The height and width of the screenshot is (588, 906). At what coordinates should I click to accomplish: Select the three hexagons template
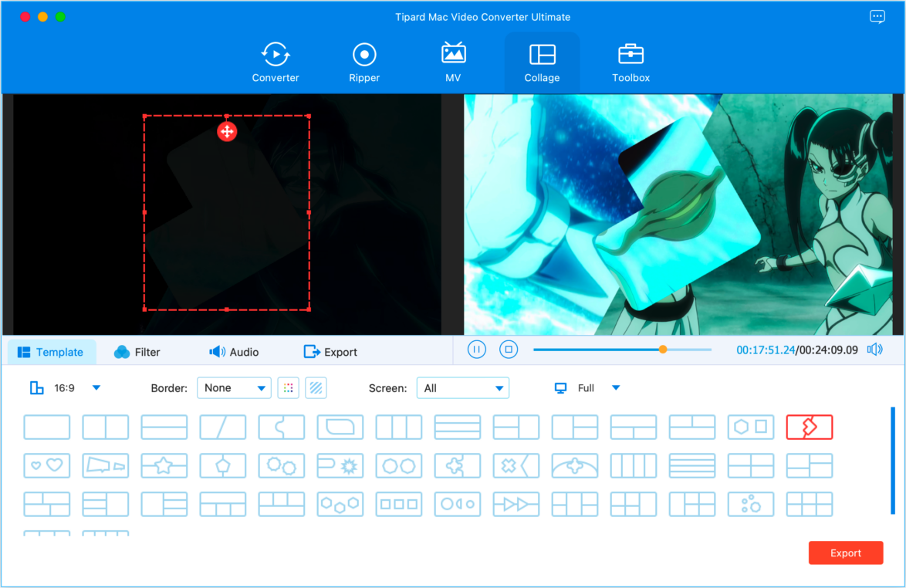pyautogui.click(x=340, y=504)
